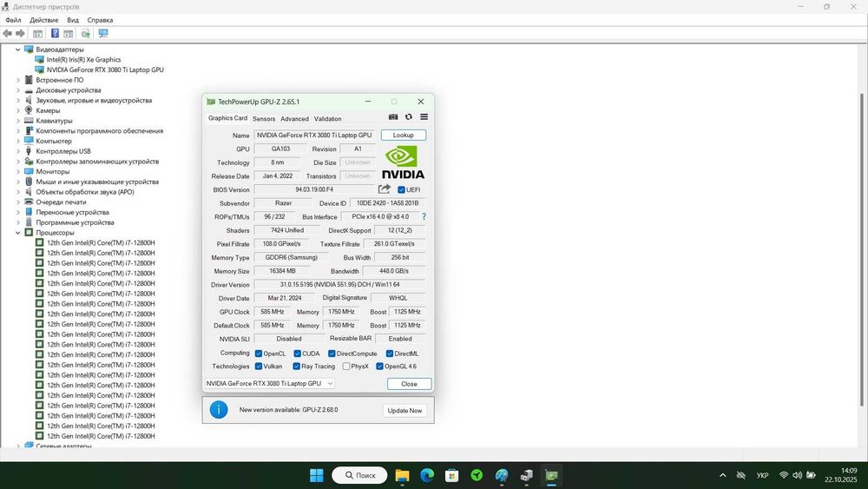The width and height of the screenshot is (868, 489).
Task: Click the Driver Version field in GPU-Z
Action: pyautogui.click(x=339, y=285)
